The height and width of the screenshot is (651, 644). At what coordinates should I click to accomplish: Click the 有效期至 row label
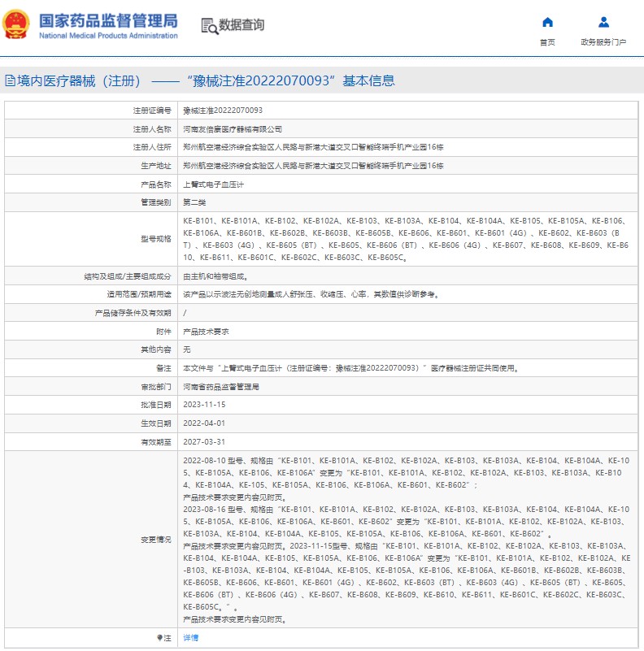156,442
